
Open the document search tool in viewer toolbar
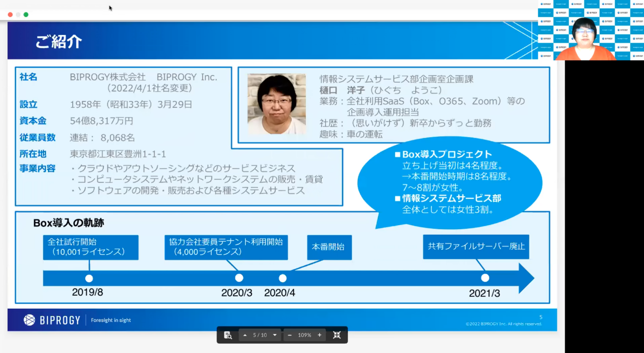tap(228, 335)
